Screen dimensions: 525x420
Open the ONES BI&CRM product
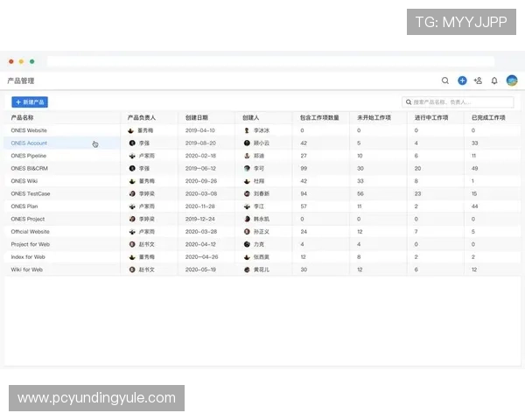click(30, 168)
